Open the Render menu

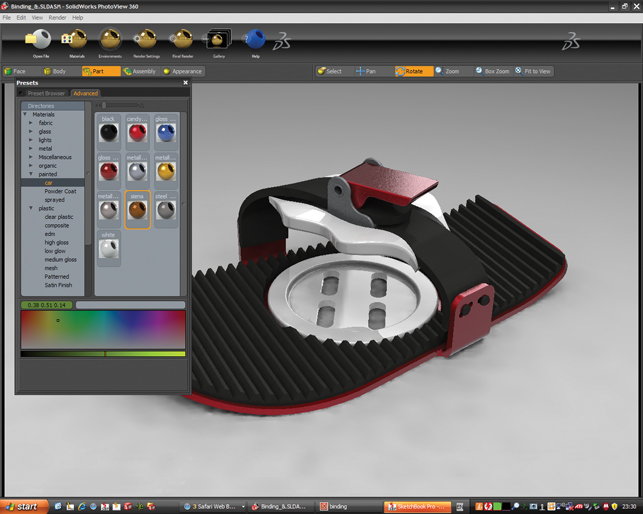pos(57,18)
